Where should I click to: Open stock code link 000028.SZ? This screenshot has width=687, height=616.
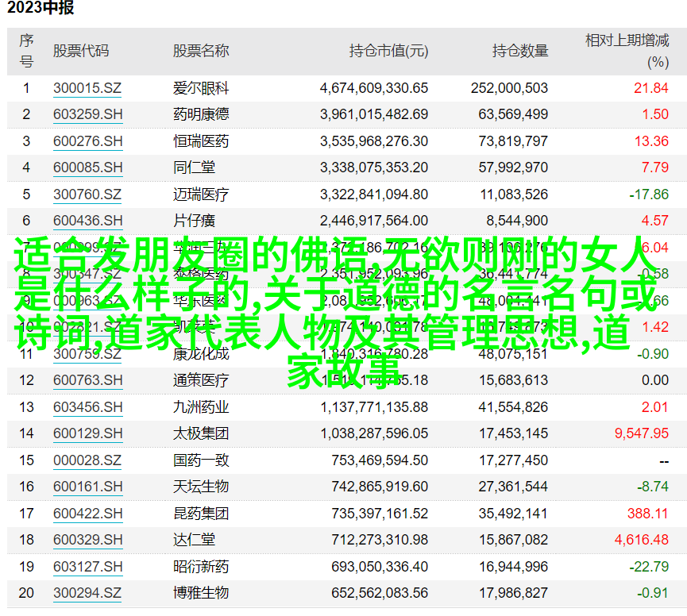tap(87, 460)
